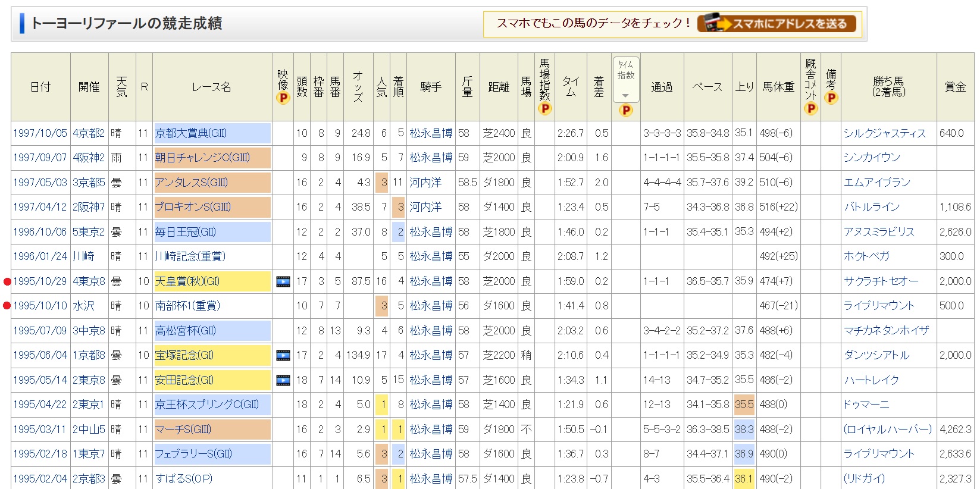Click the 4,262.3 prize money value
The height and width of the screenshot is (489, 980).
(x=955, y=430)
